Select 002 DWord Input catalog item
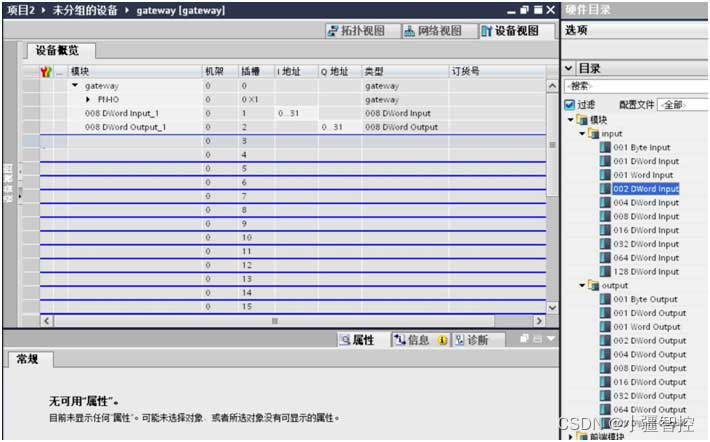The height and width of the screenshot is (442, 710). (x=646, y=189)
